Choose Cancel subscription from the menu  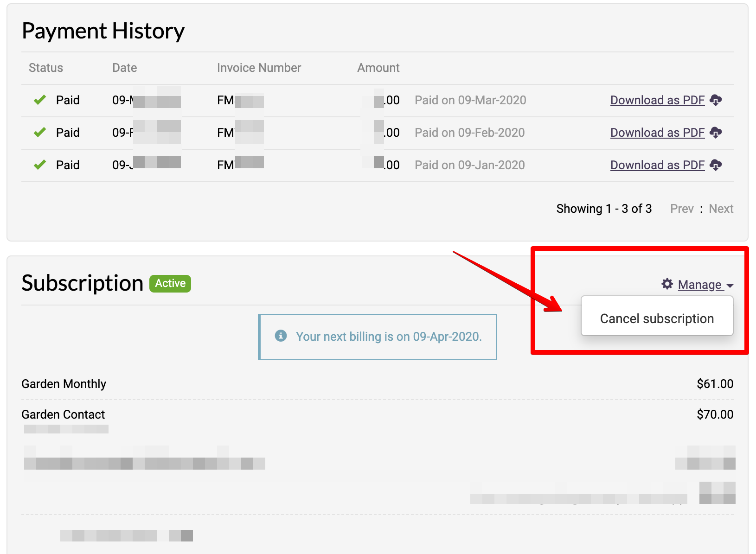pos(657,318)
